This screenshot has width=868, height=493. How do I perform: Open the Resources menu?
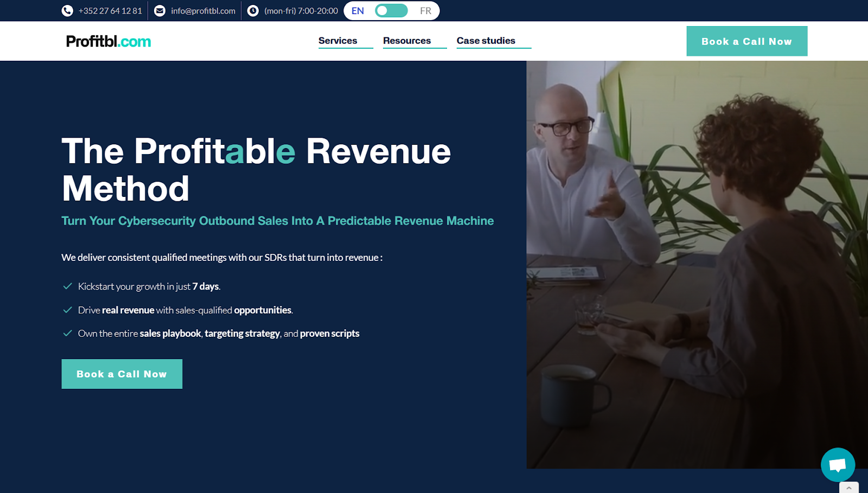(x=407, y=41)
